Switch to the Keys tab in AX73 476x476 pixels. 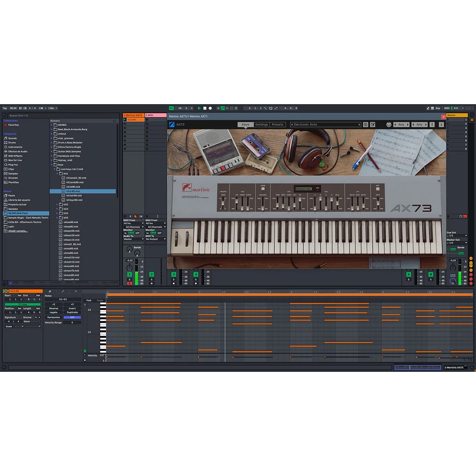pyautogui.click(x=245, y=125)
